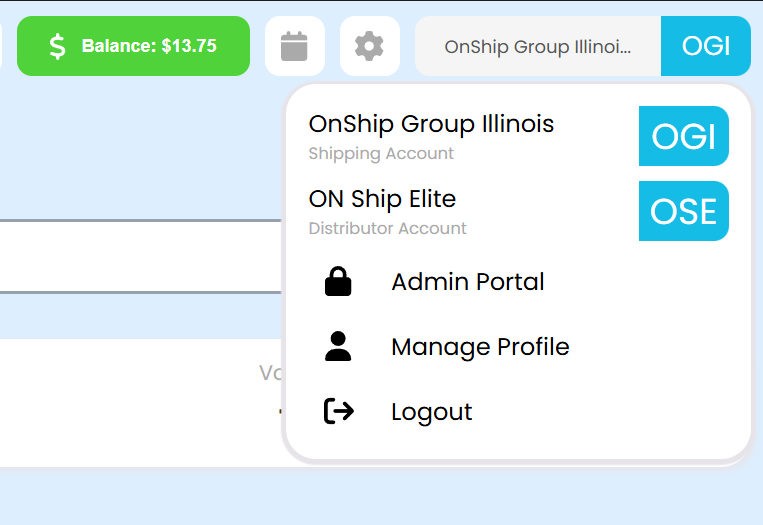Viewport: 763px width, 525px height.
Task: Click the green Balance: $13.75 button
Action: (148, 46)
